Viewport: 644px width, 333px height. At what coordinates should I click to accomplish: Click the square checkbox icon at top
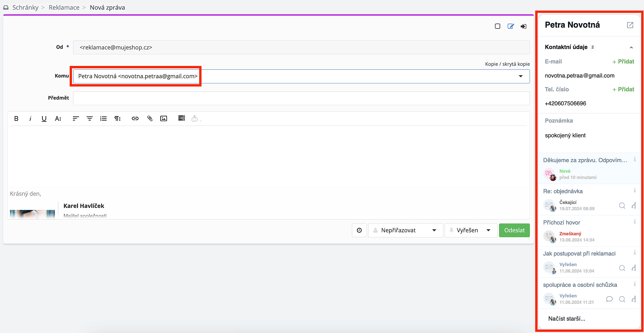click(497, 26)
